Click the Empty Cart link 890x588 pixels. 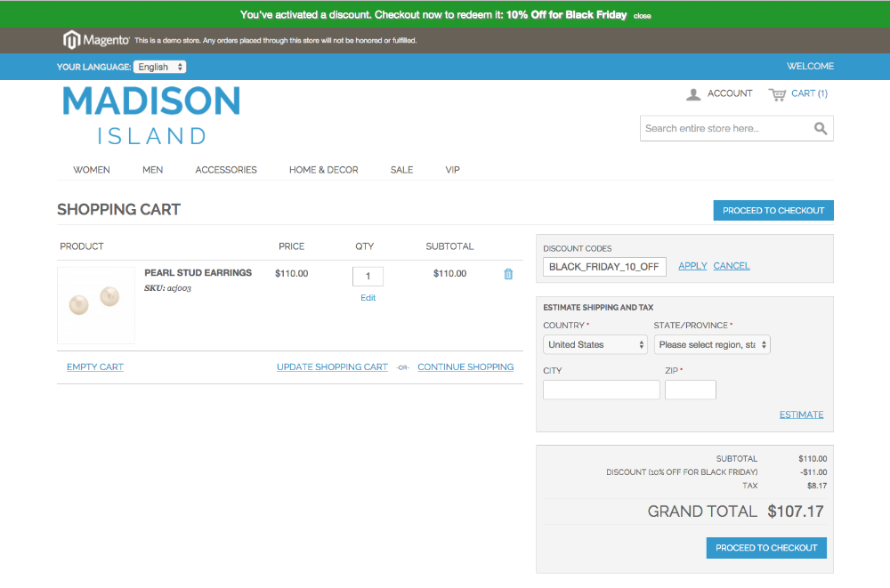pyautogui.click(x=95, y=367)
